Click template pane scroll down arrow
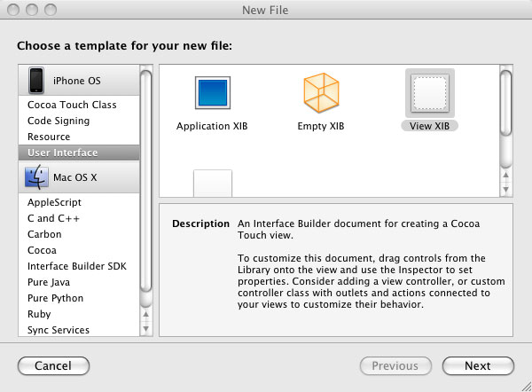Screen dimensions: 532x392 tap(506, 190)
